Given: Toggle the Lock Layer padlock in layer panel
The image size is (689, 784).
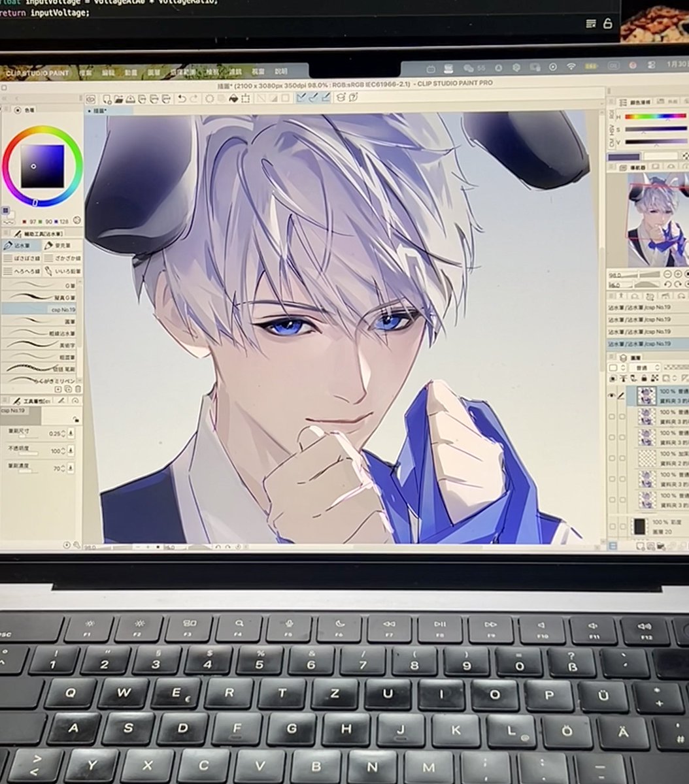Looking at the screenshot, I should (x=644, y=378).
